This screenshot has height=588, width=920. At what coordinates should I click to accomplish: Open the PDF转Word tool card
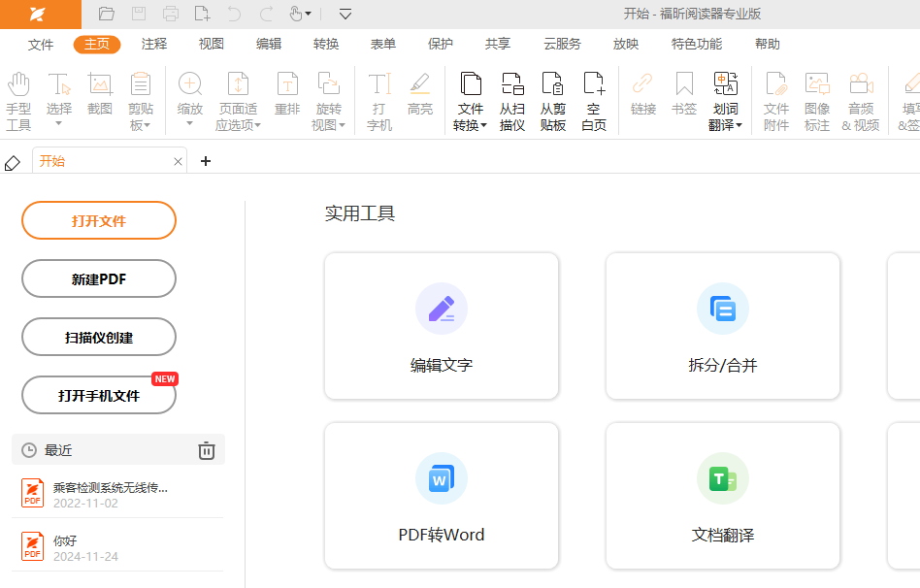[442, 496]
